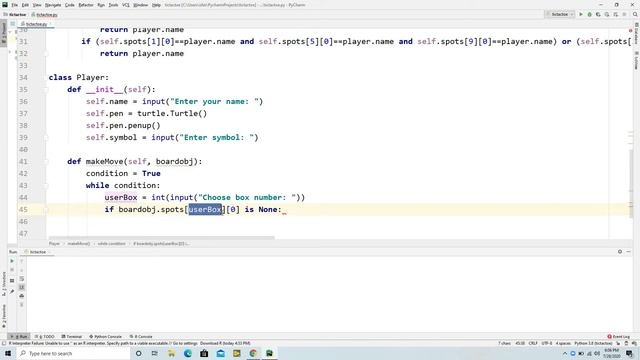640x360 pixels.
Task: Open the Favorites tool window on left edge
Action: (x=4, y=316)
